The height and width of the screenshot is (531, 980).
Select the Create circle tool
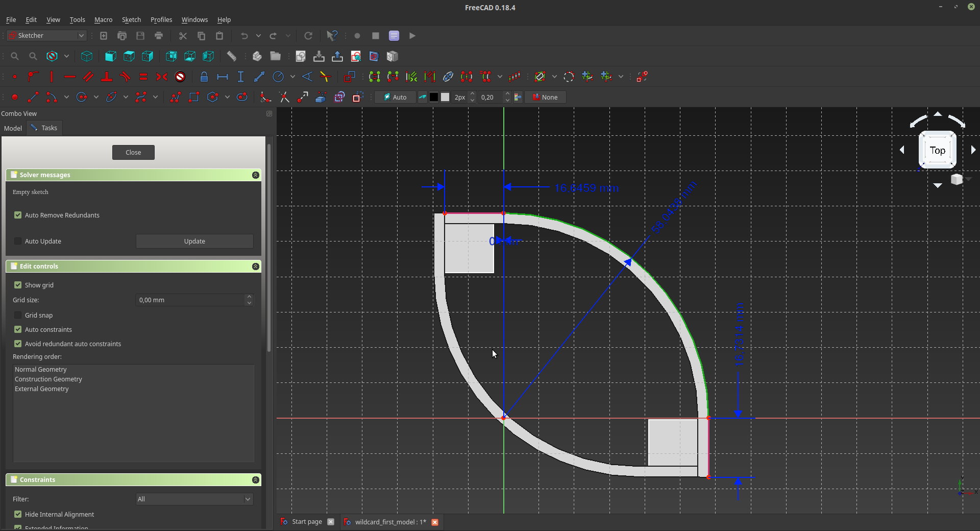click(81, 97)
